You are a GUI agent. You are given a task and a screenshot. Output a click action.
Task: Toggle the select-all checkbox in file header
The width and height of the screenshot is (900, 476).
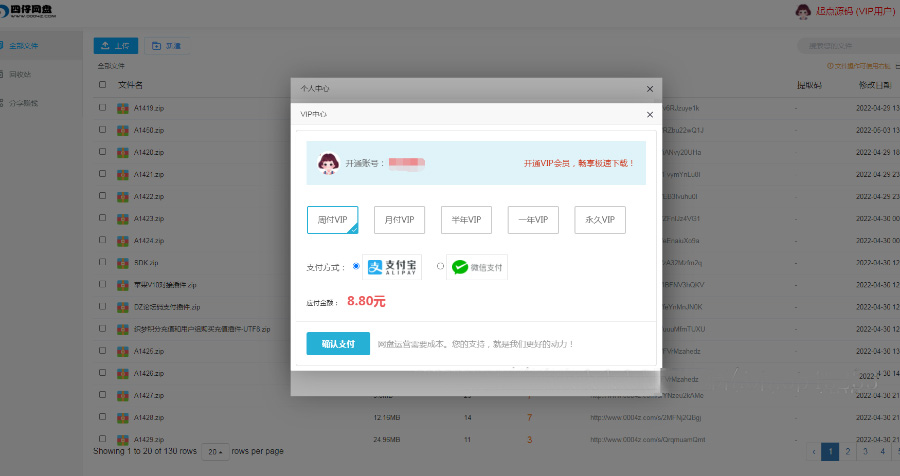pos(102,85)
